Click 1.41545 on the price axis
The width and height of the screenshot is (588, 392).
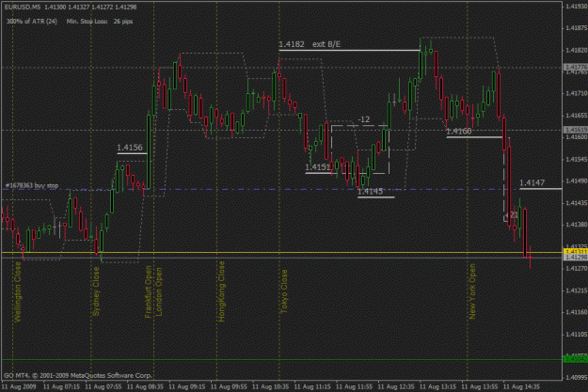[577, 159]
